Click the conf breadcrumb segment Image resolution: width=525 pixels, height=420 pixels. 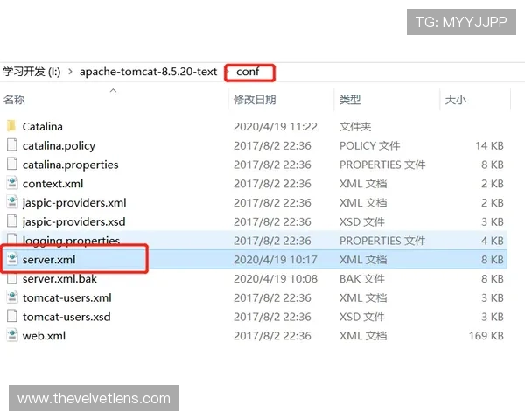tap(248, 72)
